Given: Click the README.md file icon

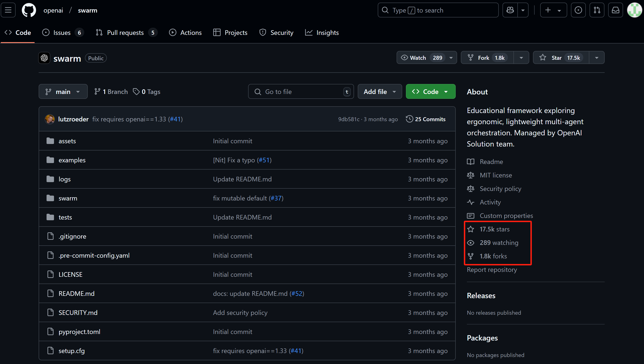Looking at the screenshot, I should coord(51,293).
